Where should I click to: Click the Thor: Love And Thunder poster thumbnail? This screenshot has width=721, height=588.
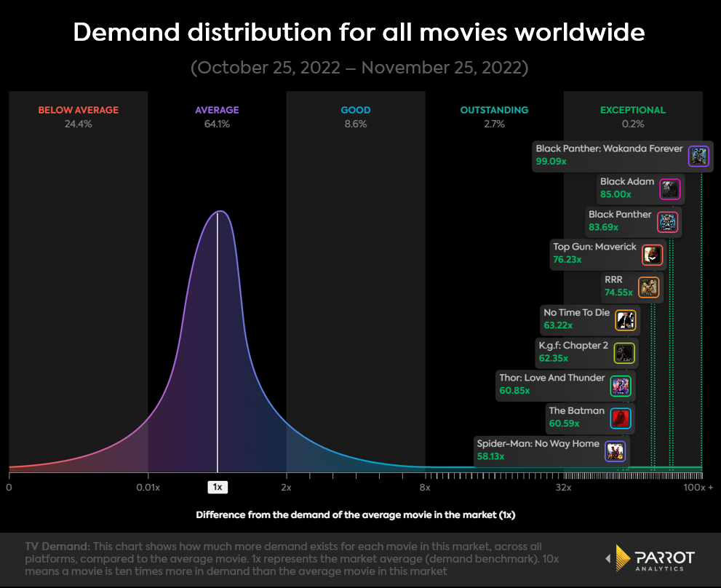click(621, 386)
